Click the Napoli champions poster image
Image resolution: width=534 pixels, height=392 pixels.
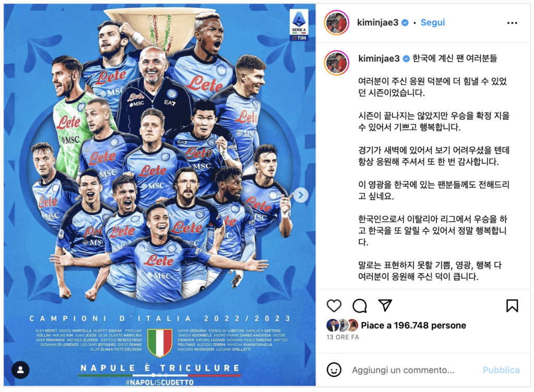(x=160, y=194)
